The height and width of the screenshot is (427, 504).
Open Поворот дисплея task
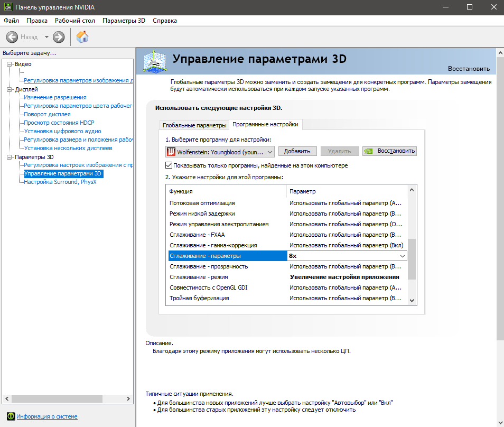coord(47,114)
